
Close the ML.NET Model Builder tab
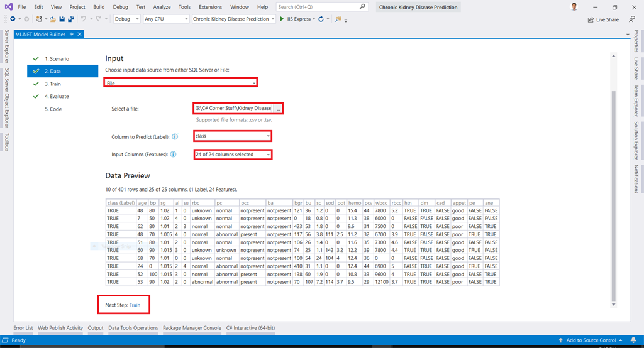pos(80,34)
